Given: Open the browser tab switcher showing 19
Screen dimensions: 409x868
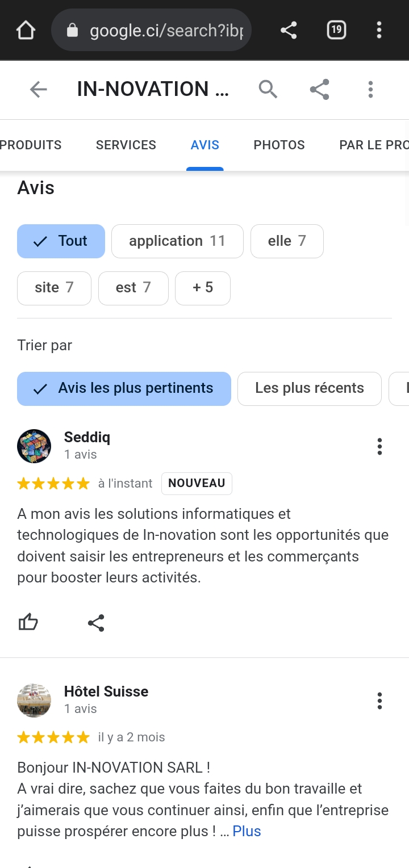Looking at the screenshot, I should pyautogui.click(x=336, y=30).
